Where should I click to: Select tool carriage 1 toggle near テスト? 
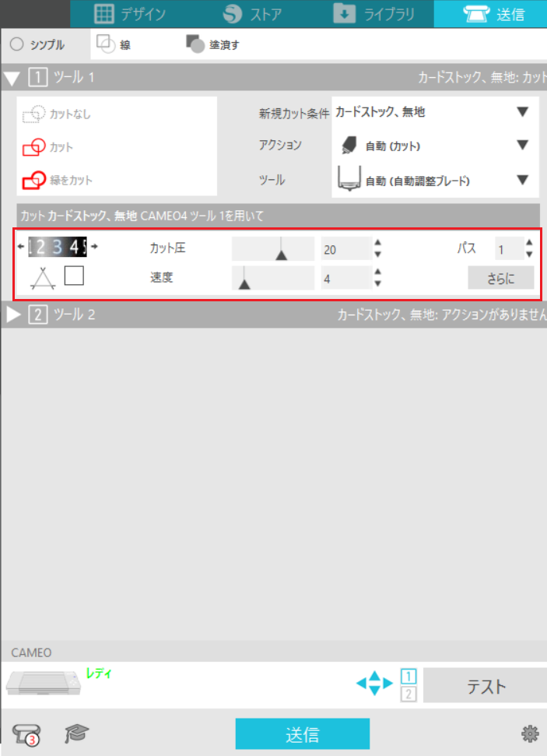(x=408, y=677)
